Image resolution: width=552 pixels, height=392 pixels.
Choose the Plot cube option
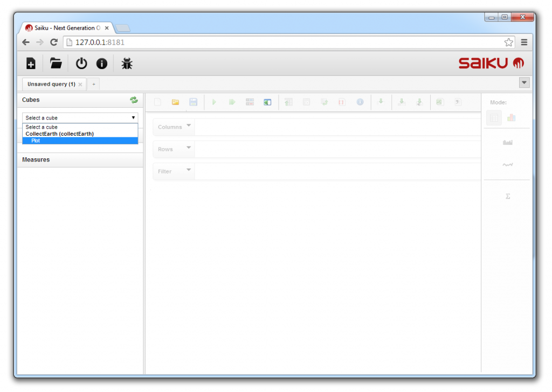[x=80, y=141]
